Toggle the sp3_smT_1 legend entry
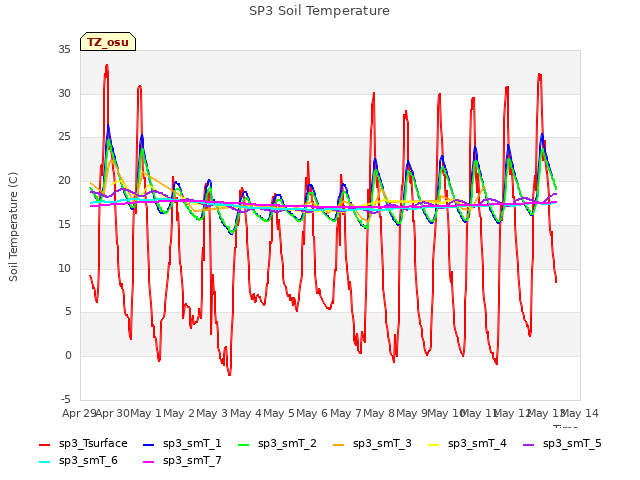640x480 pixels. pos(182,444)
